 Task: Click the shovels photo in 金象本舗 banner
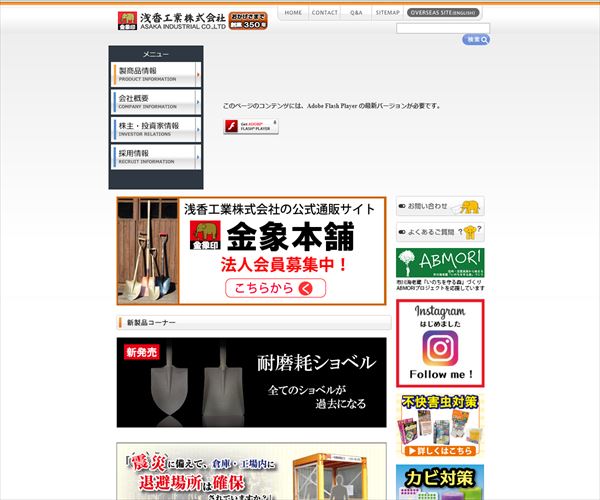point(148,251)
